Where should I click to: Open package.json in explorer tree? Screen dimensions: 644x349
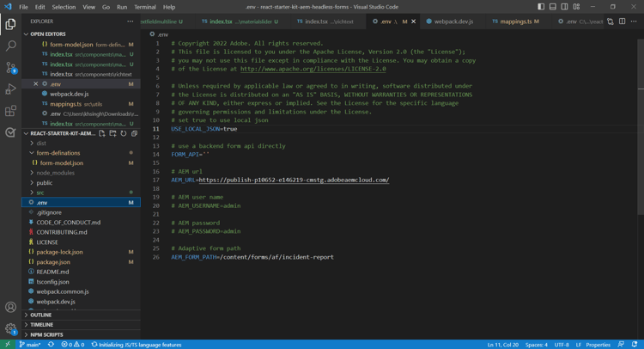[81, 262]
